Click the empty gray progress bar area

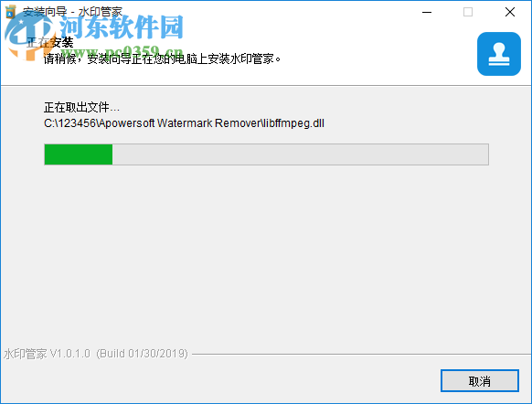tap(300, 154)
